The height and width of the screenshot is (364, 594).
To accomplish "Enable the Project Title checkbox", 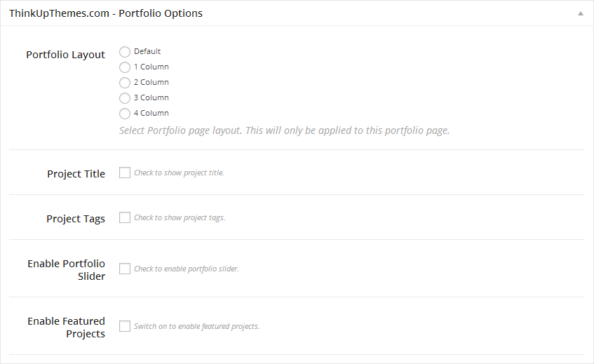I will (x=125, y=173).
